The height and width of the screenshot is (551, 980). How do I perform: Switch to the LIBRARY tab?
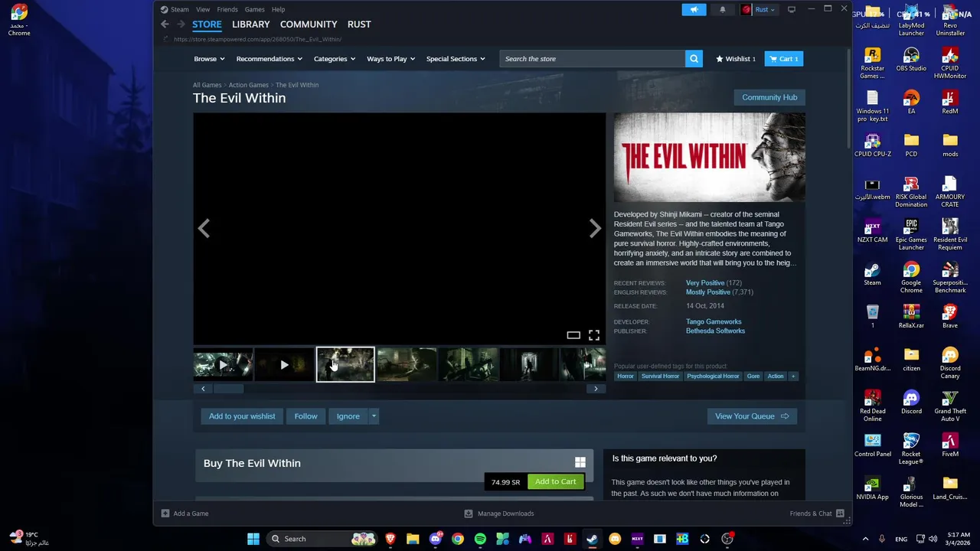click(x=250, y=24)
